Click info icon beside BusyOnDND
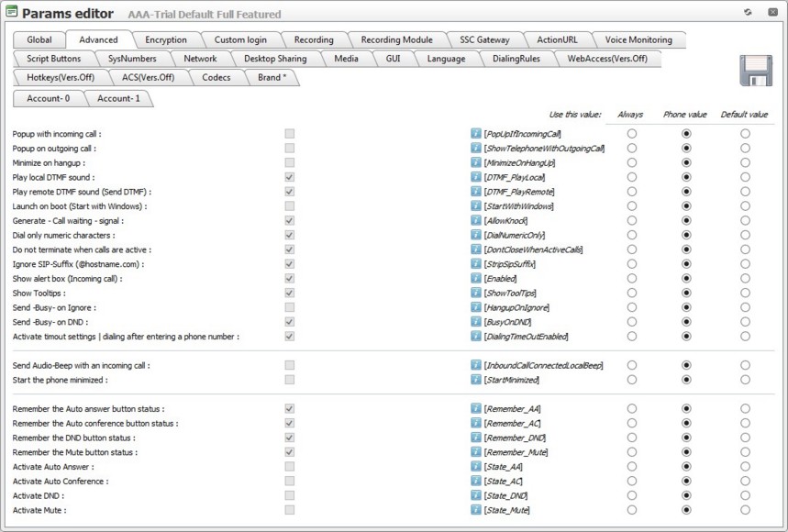This screenshot has width=788, height=532. (x=476, y=322)
